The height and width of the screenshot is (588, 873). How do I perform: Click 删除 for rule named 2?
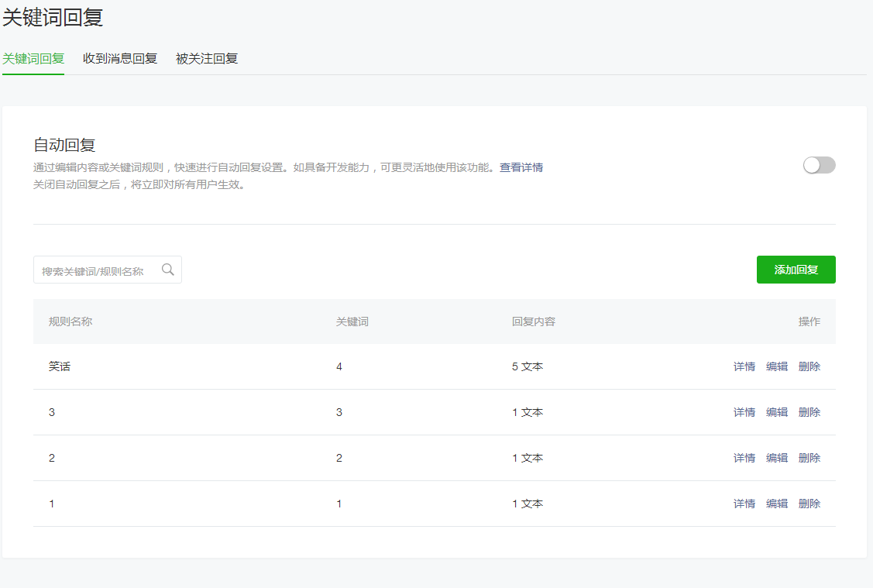coord(809,458)
